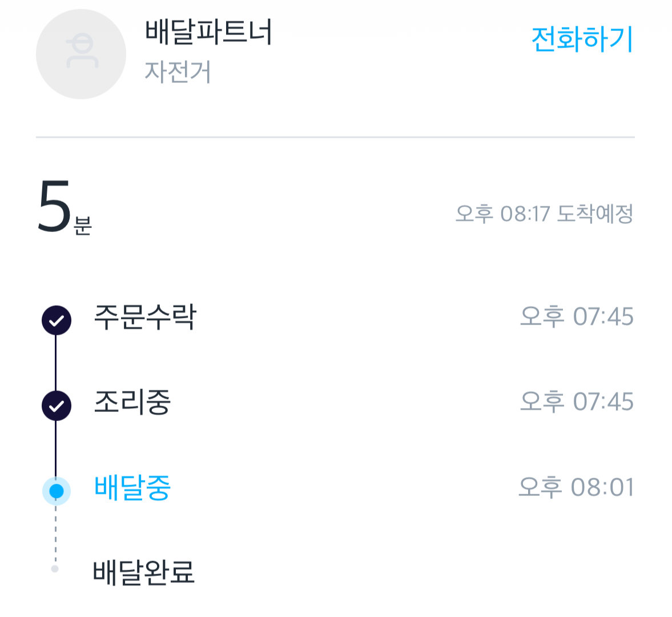Click the 주문수락 completed checkmark icon
The image size is (672, 617).
tap(57, 320)
